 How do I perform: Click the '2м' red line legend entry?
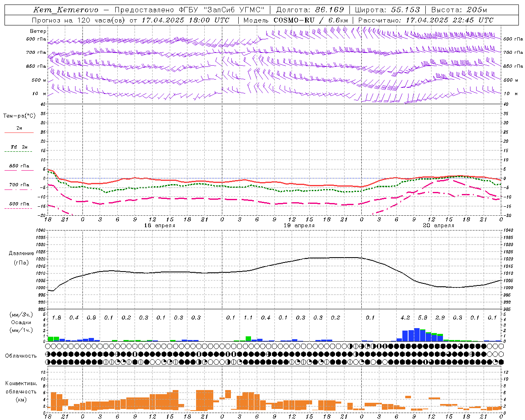[19, 128]
